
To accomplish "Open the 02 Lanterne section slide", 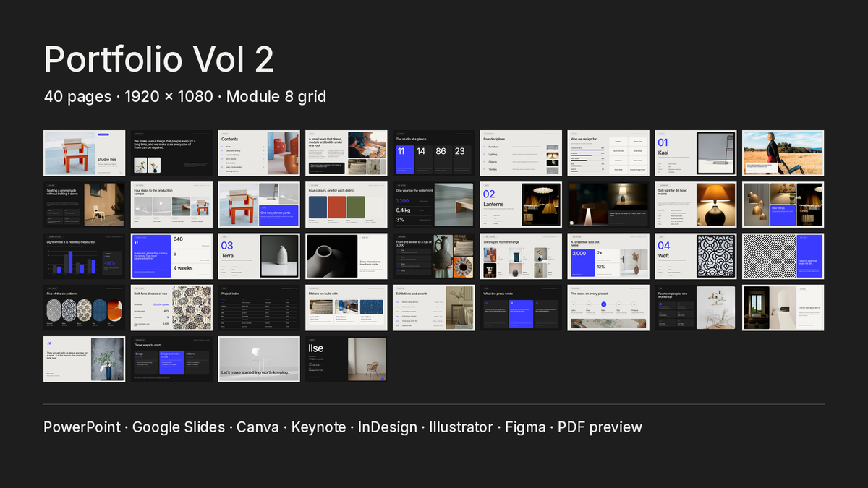I will 522,205.
